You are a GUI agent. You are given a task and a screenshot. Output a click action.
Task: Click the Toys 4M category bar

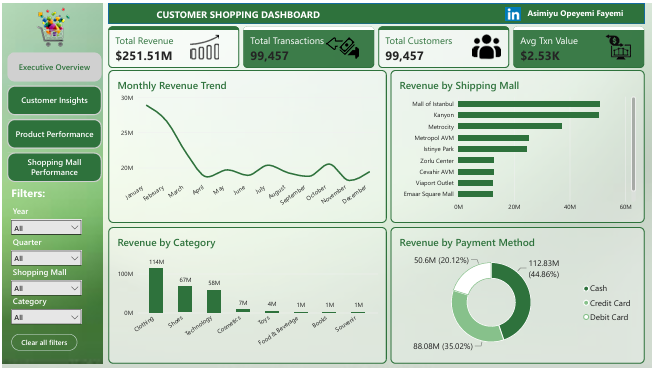[x=272, y=311]
